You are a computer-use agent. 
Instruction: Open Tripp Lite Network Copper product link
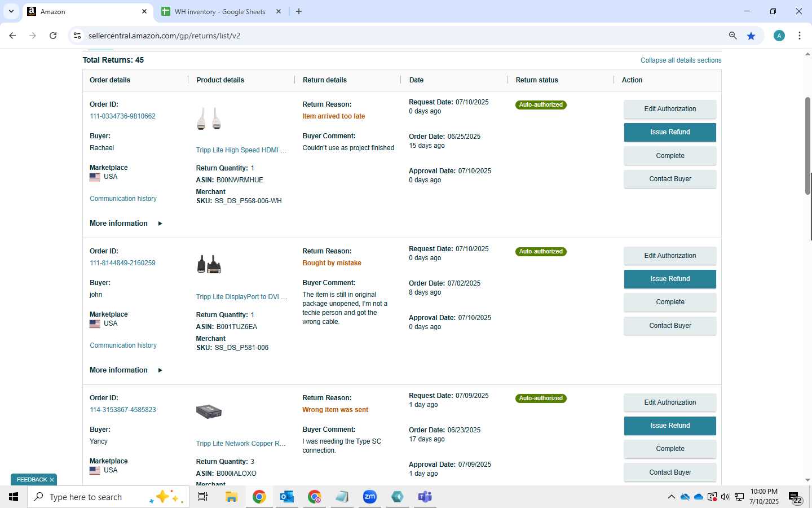241,444
